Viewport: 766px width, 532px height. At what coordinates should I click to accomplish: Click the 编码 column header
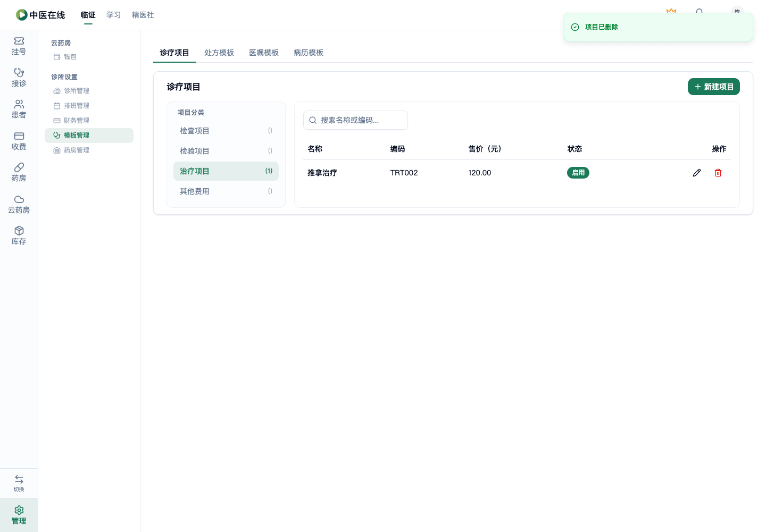tap(397, 149)
